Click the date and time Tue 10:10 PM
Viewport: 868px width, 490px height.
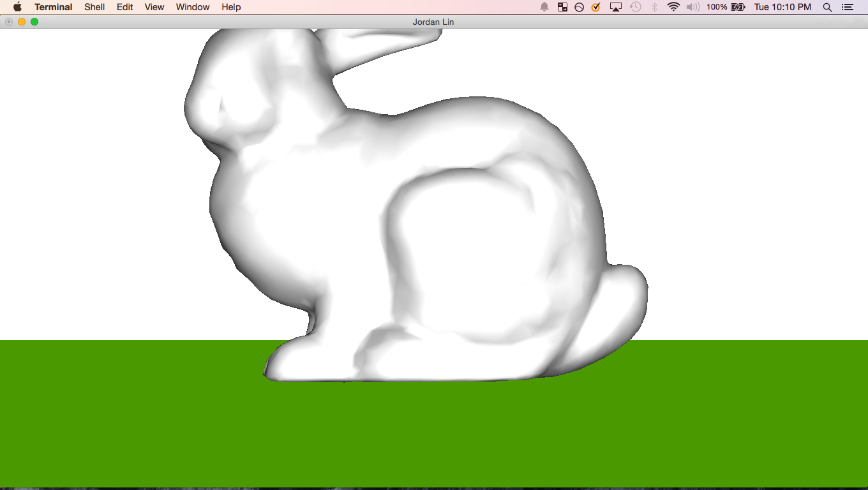782,7
